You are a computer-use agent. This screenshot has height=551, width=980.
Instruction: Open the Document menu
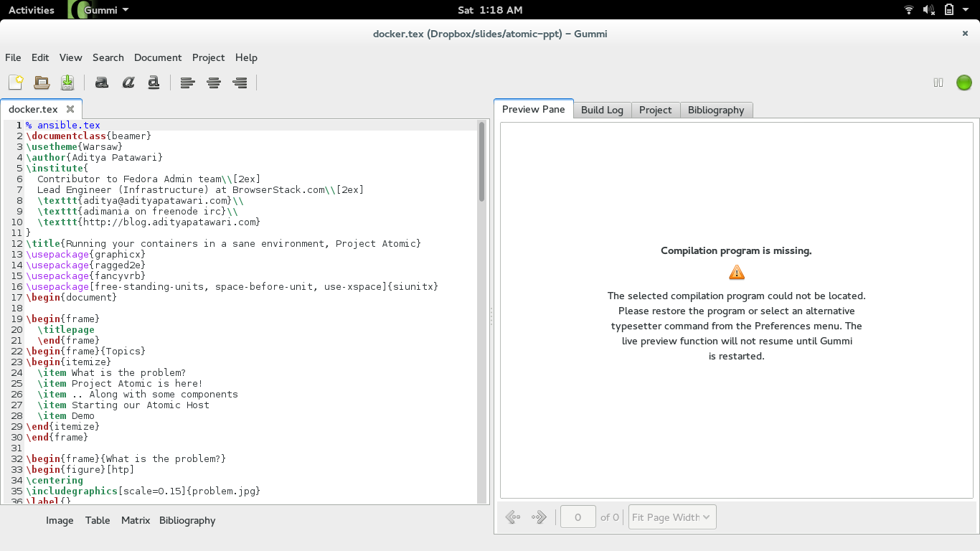click(158, 57)
